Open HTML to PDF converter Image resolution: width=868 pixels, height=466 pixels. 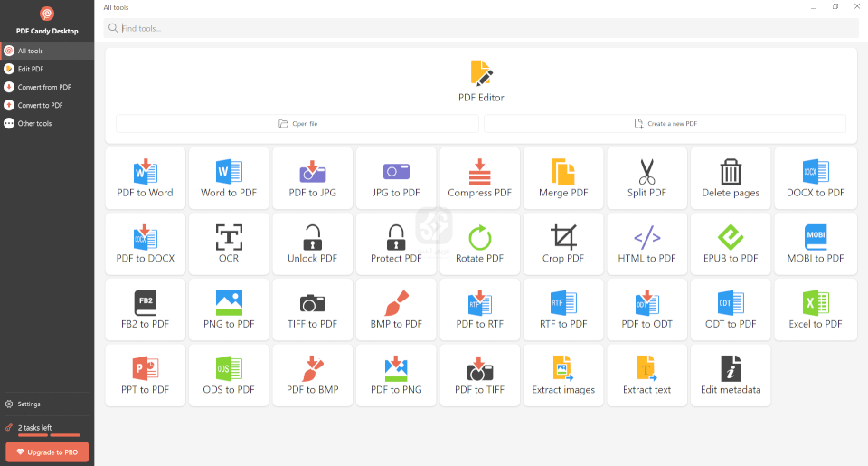click(646, 243)
